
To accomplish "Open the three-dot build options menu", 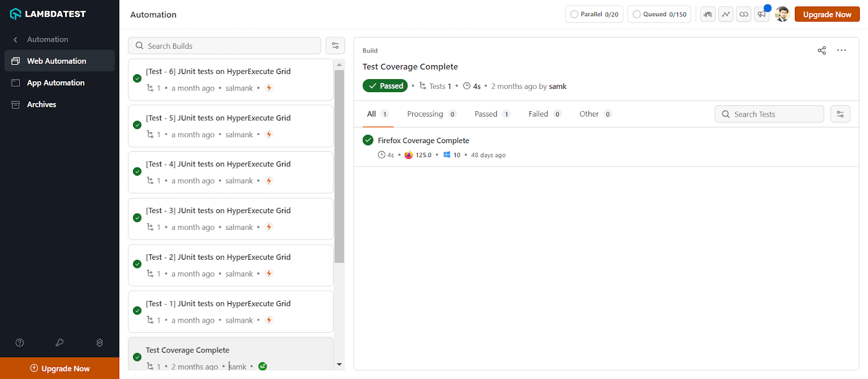I will click(x=841, y=50).
